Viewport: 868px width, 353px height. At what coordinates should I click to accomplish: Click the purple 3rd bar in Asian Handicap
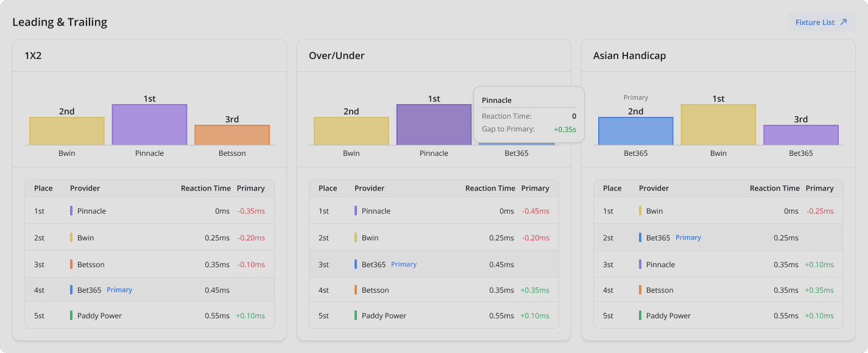click(x=801, y=135)
